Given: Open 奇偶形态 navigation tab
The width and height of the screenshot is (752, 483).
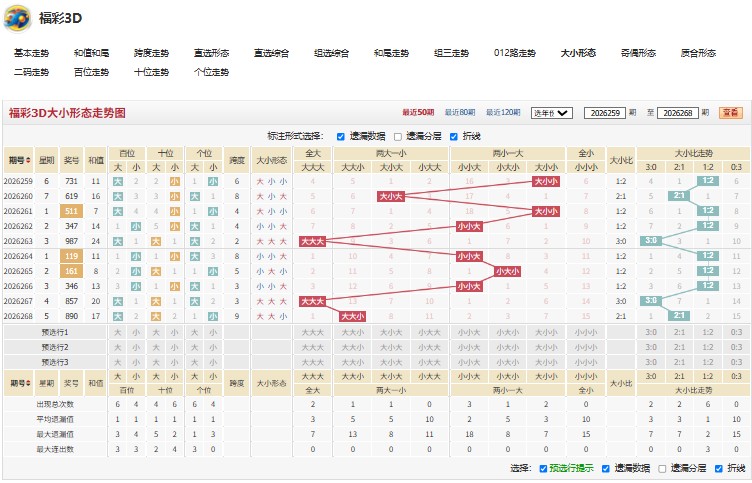Looking at the screenshot, I should [638, 53].
